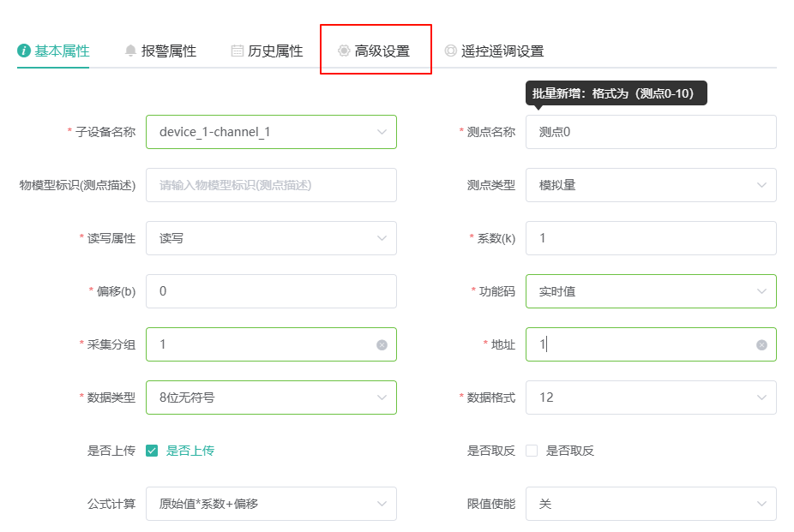Focus the 物模型标识 input field
The height and width of the screenshot is (532, 794).
click(271, 185)
